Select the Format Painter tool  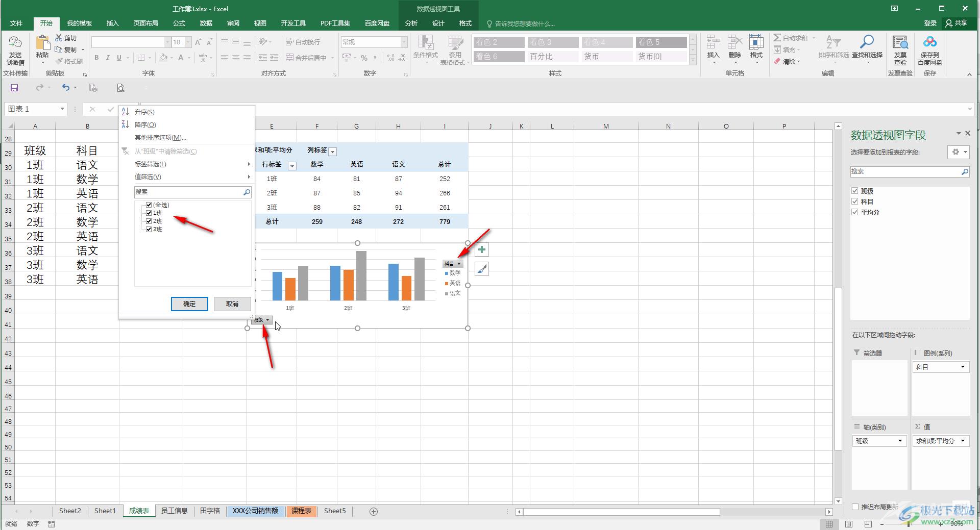[69, 61]
